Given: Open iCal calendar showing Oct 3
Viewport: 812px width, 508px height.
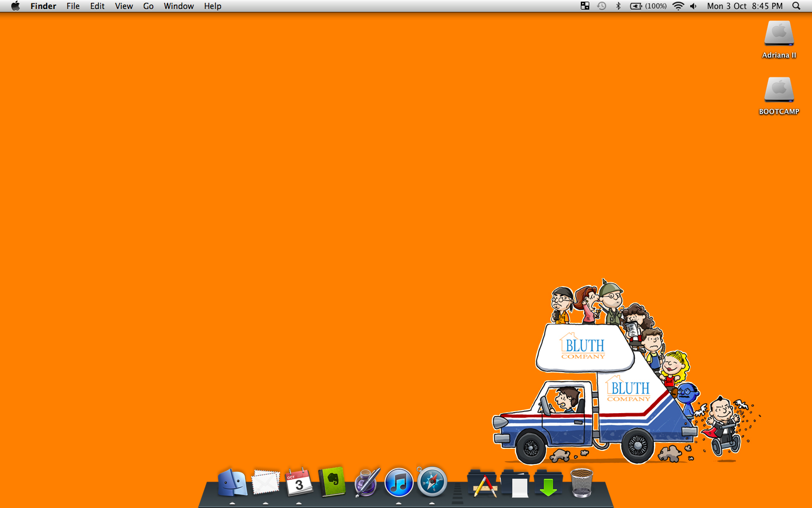Looking at the screenshot, I should (x=299, y=483).
